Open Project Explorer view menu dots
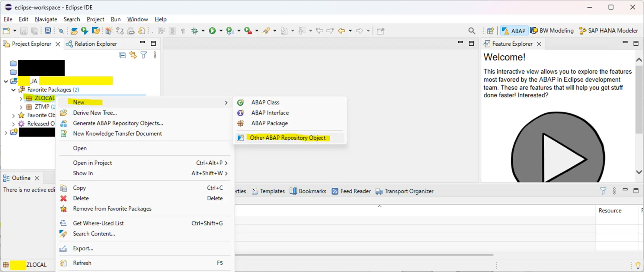 (x=155, y=55)
